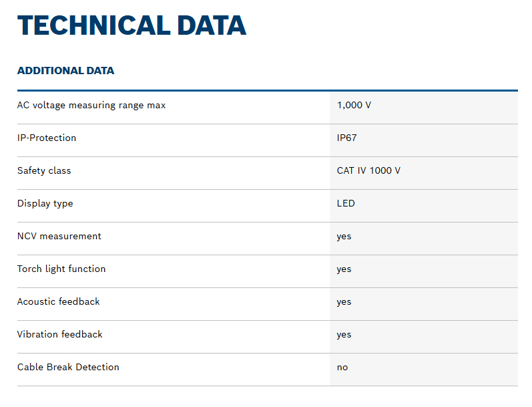Select the LED display value
The width and height of the screenshot is (532, 407).
click(x=346, y=203)
